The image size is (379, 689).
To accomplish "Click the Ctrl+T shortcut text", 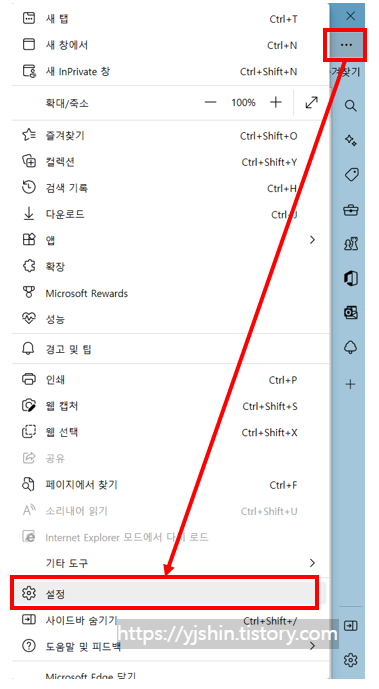I will click(x=283, y=19).
